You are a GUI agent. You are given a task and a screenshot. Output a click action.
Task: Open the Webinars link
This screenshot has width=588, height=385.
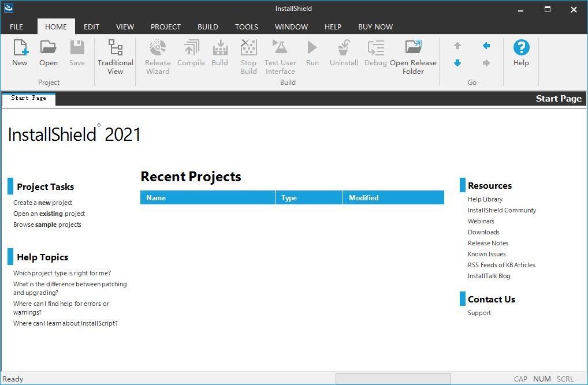(481, 221)
